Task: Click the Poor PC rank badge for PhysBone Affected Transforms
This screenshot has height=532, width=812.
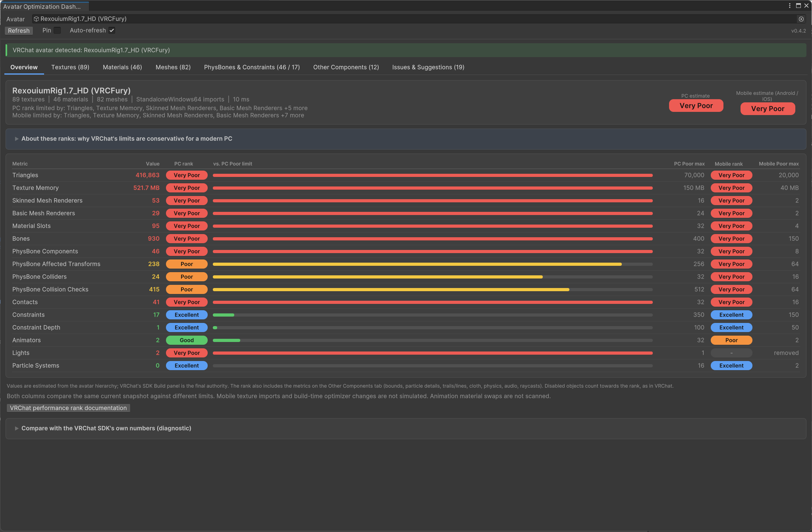Action: click(x=187, y=264)
